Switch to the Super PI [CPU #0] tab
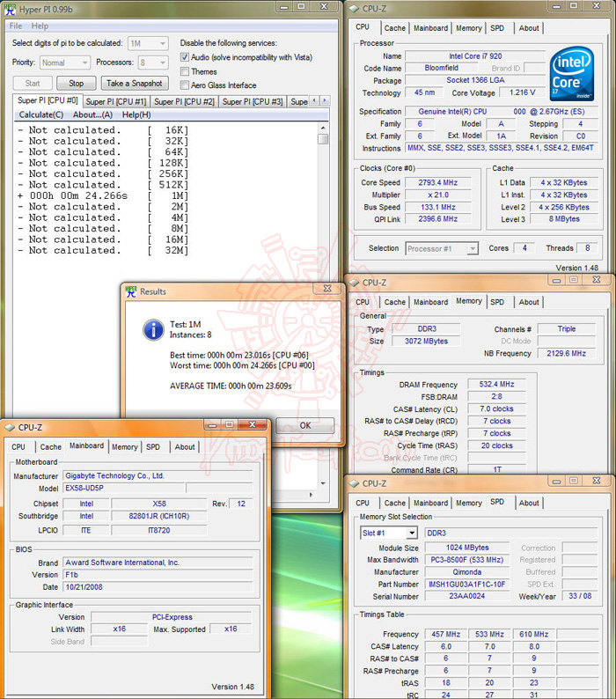 coord(48,100)
